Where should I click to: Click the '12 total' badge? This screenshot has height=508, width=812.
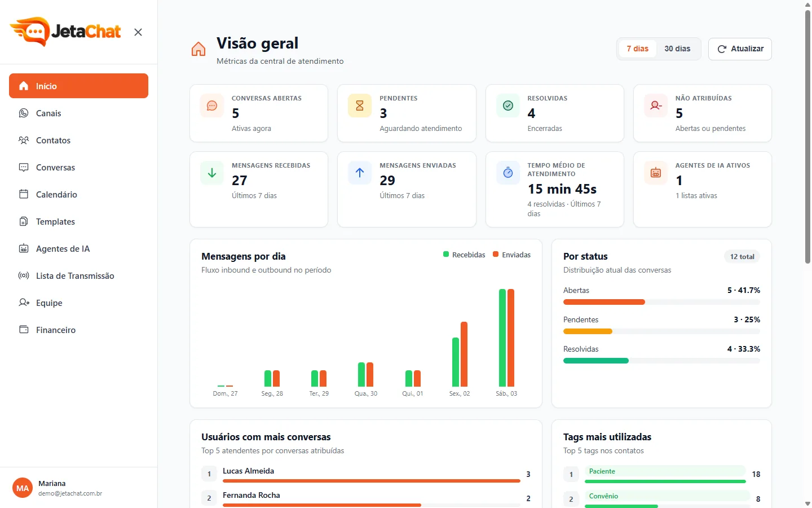tap(742, 256)
